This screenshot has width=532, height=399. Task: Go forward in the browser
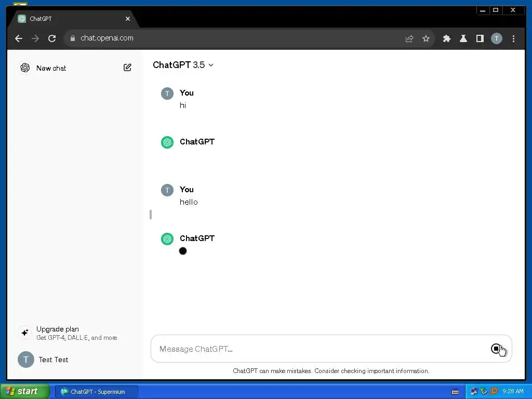35,38
